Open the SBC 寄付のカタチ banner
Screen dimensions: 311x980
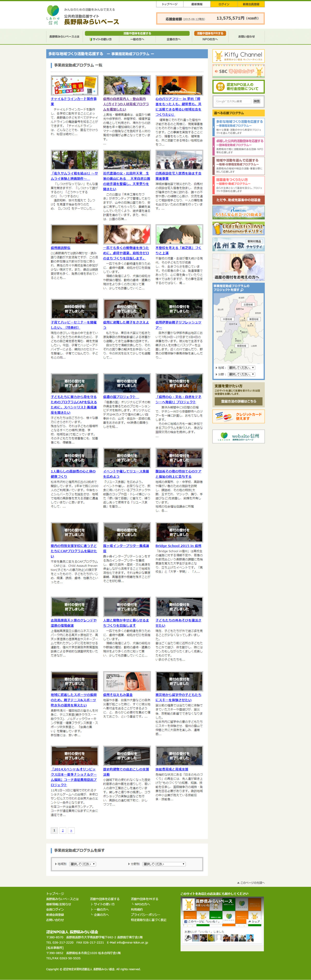[238, 71]
